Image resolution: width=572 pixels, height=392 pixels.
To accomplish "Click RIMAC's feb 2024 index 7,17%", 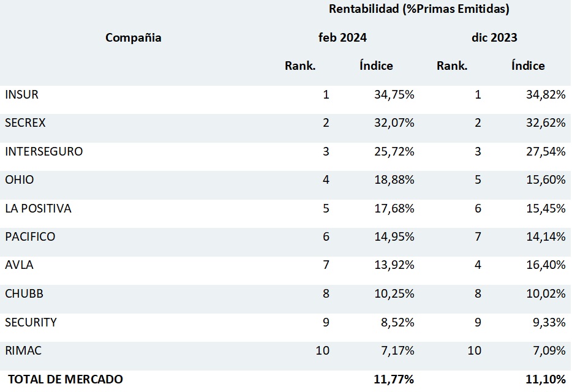I will [x=397, y=350].
